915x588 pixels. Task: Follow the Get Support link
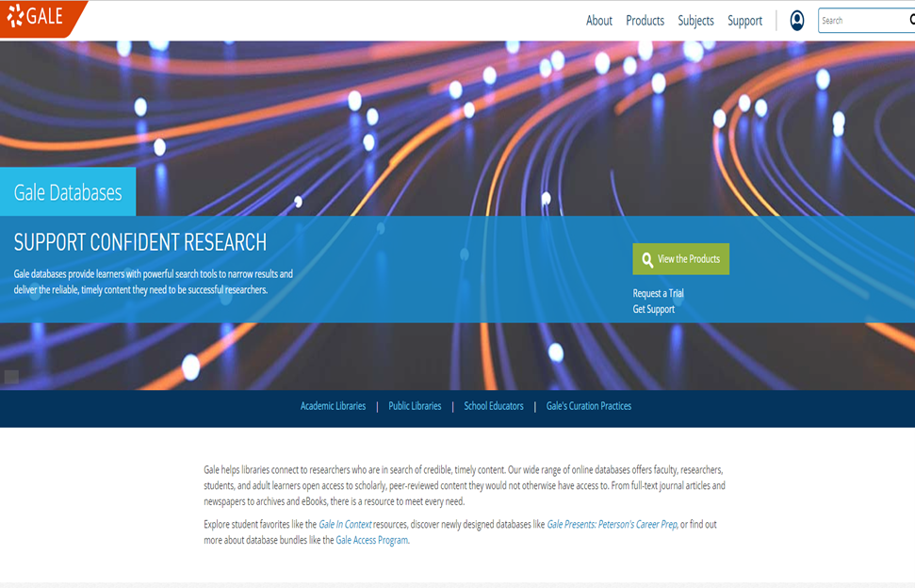(654, 309)
